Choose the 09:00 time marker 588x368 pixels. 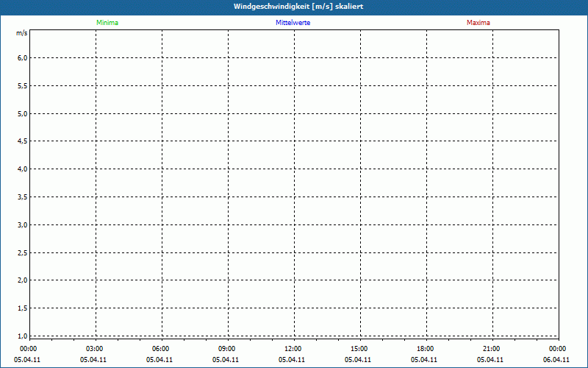coord(227,349)
